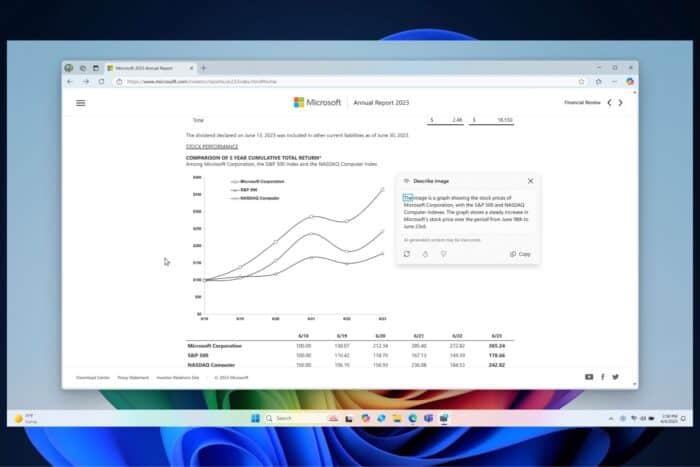Open Edge Settings and more menu
700x467 pixels.
point(614,82)
